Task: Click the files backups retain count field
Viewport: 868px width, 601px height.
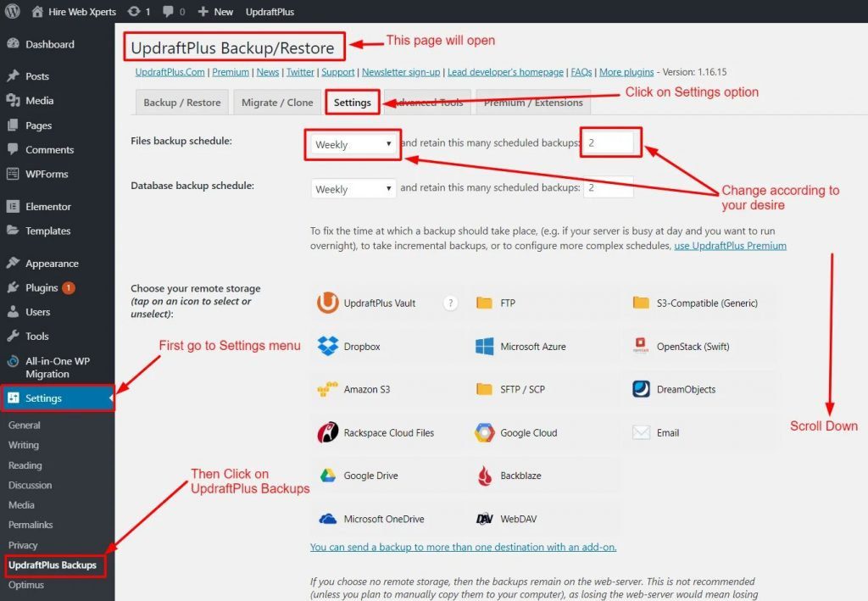Action: tap(609, 142)
